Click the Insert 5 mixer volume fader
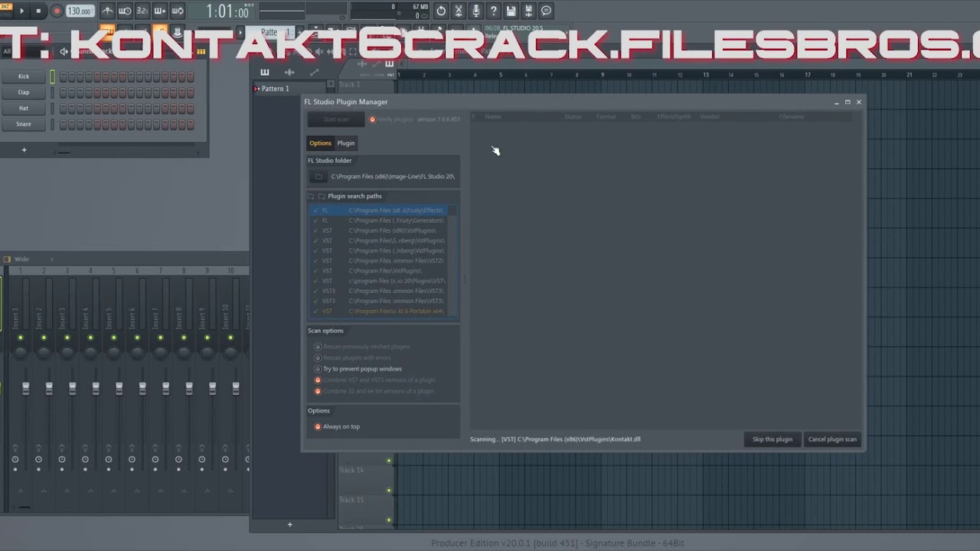This screenshot has width=980, height=551. click(119, 388)
